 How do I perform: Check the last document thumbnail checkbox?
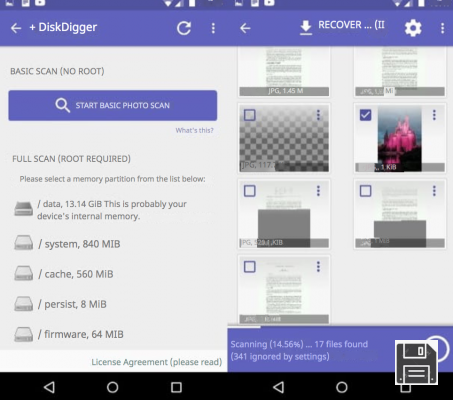(x=250, y=267)
